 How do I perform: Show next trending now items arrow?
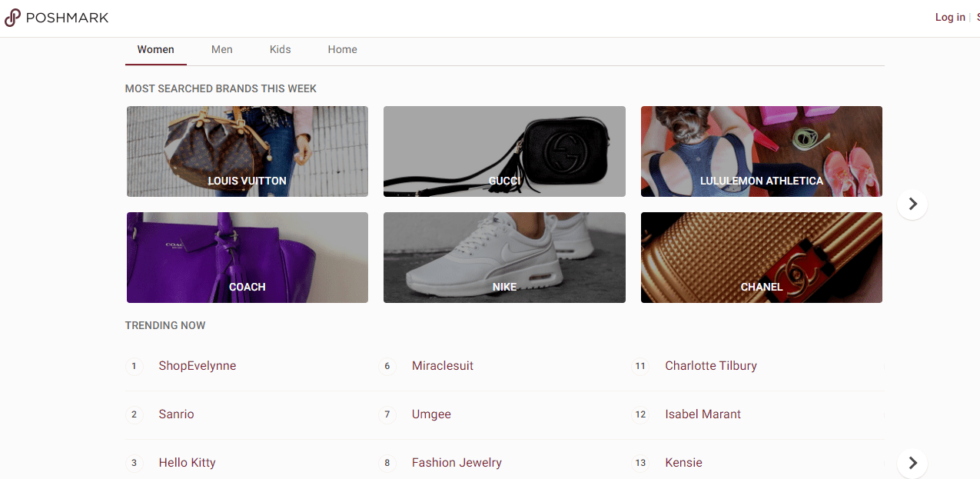point(912,463)
